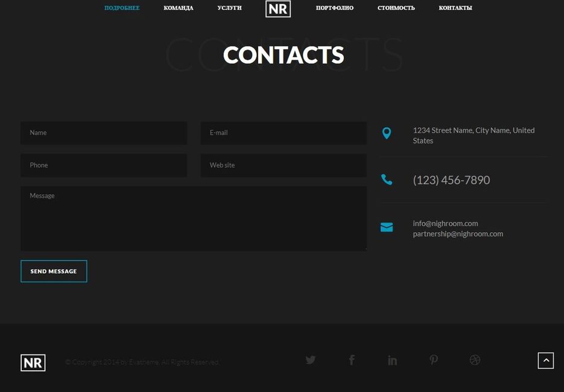This screenshot has height=392, width=564.
Task: Click the partnership@nighroom.com email address
Action: coord(458,234)
